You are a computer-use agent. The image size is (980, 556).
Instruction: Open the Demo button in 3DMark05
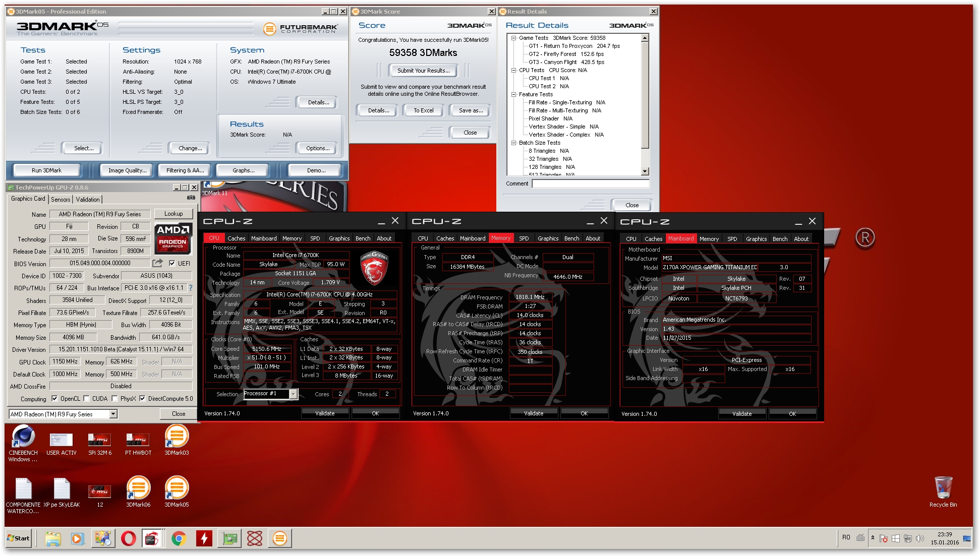click(x=316, y=170)
